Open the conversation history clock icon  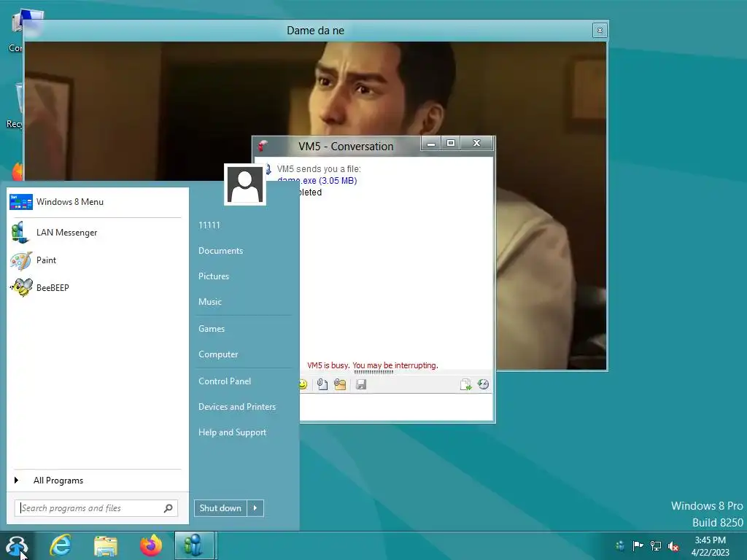coord(483,384)
